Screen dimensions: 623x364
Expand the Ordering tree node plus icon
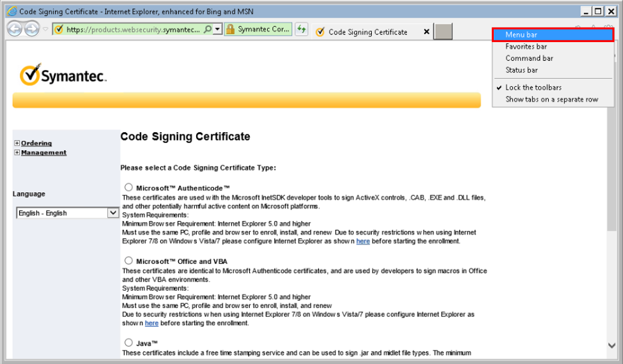pos(17,143)
